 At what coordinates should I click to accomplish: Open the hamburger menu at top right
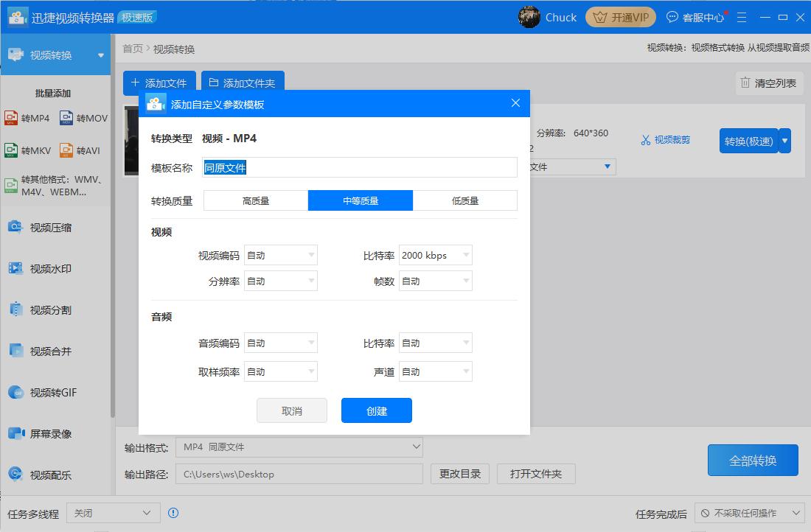[x=741, y=16]
